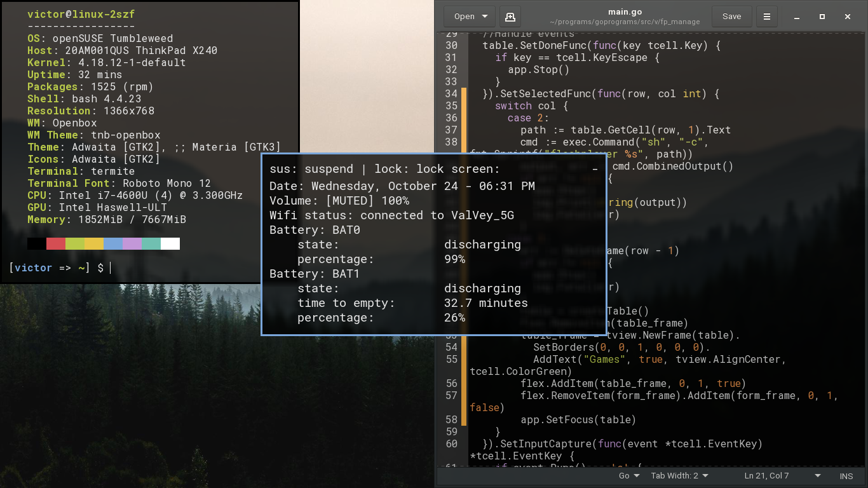Click the app.SetFocus(table) code line
The width and height of the screenshot is (868, 488).
point(578,419)
